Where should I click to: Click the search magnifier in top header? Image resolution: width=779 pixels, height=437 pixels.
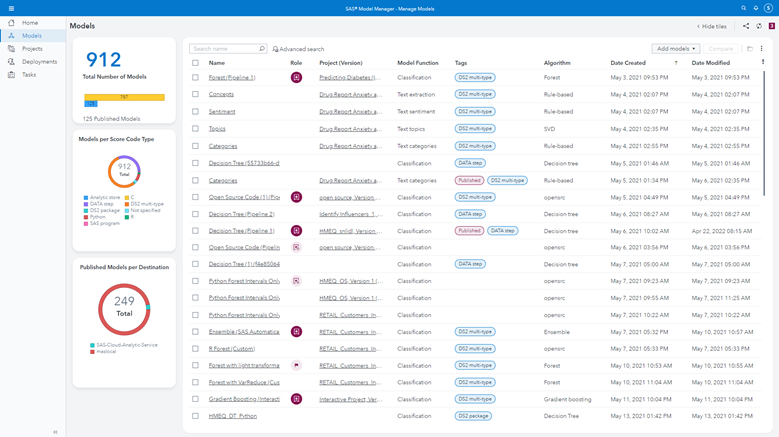coord(744,7)
